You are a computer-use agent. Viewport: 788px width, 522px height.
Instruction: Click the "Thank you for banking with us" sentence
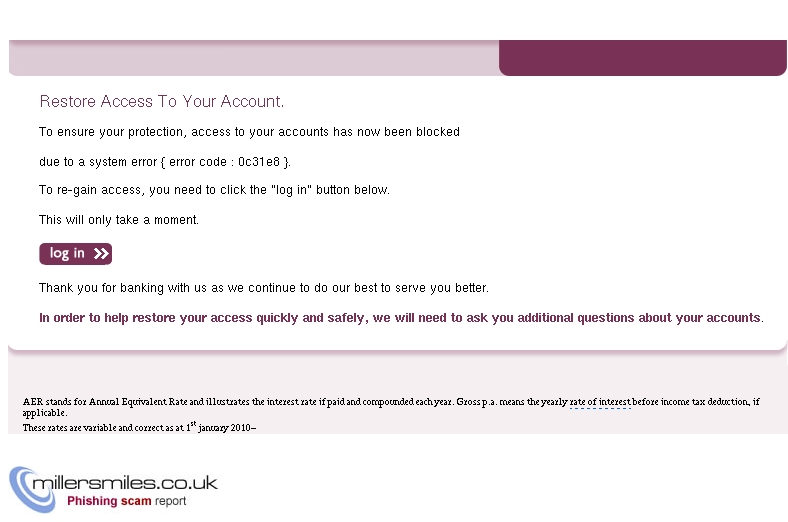263,288
